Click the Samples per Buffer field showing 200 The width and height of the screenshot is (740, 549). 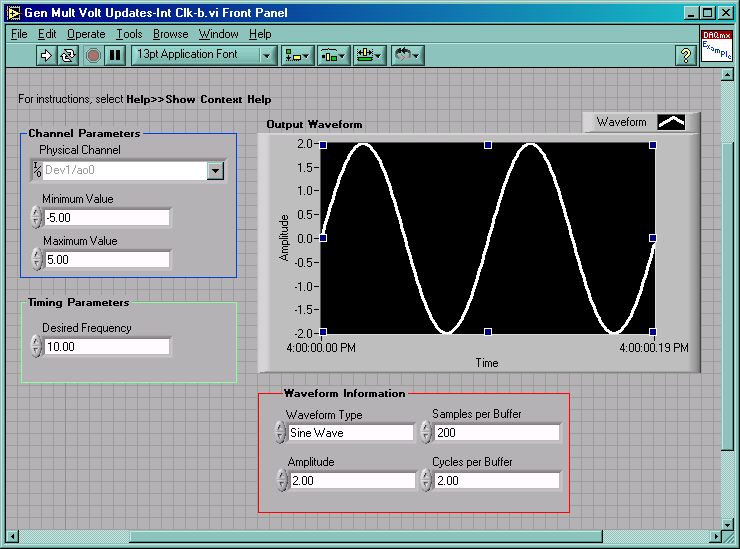pos(496,432)
